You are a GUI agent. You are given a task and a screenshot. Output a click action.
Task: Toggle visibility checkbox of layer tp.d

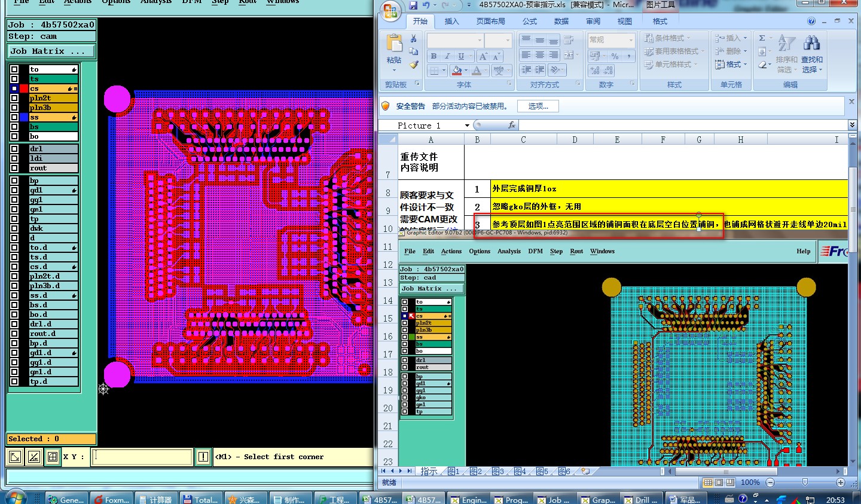coord(14,381)
